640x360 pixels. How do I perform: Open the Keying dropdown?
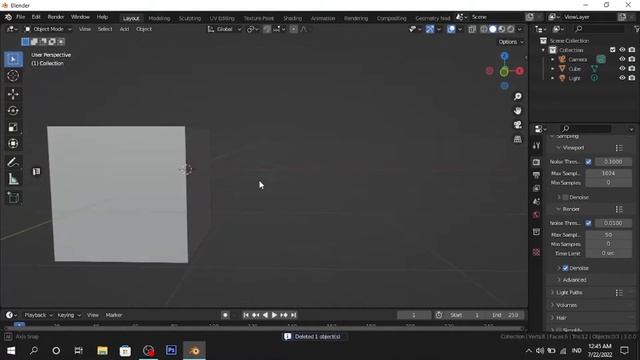click(x=69, y=315)
